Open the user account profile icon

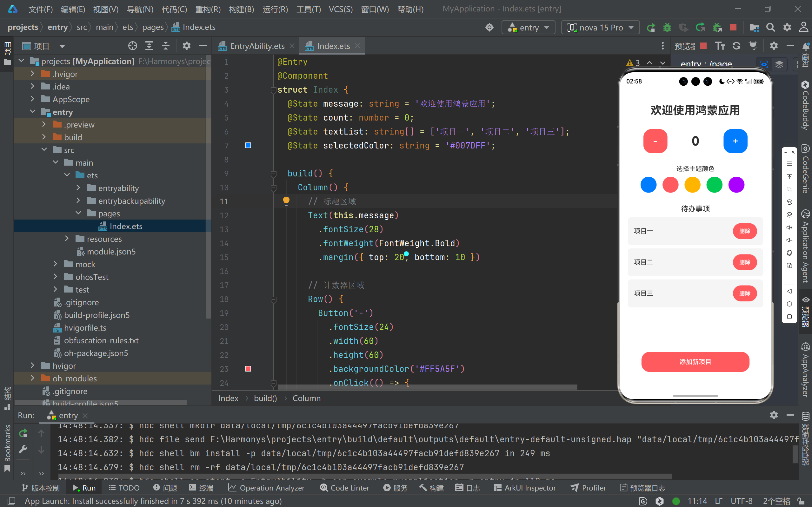804,28
